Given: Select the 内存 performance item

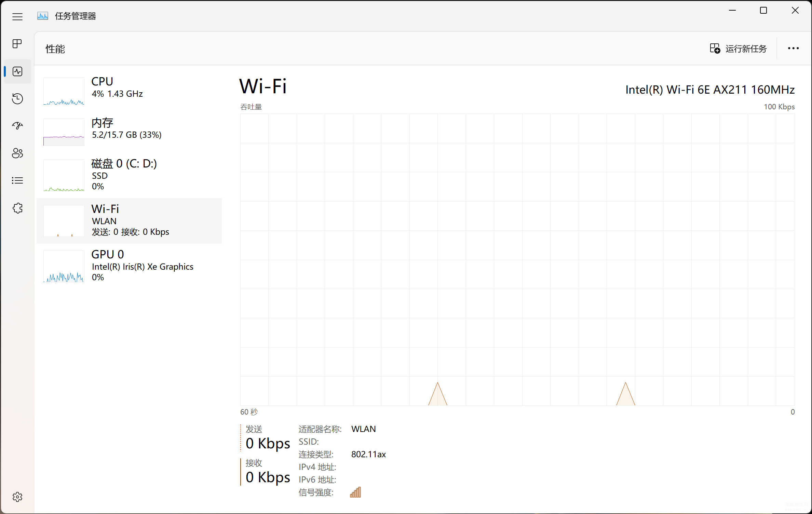Looking at the screenshot, I should point(129,132).
